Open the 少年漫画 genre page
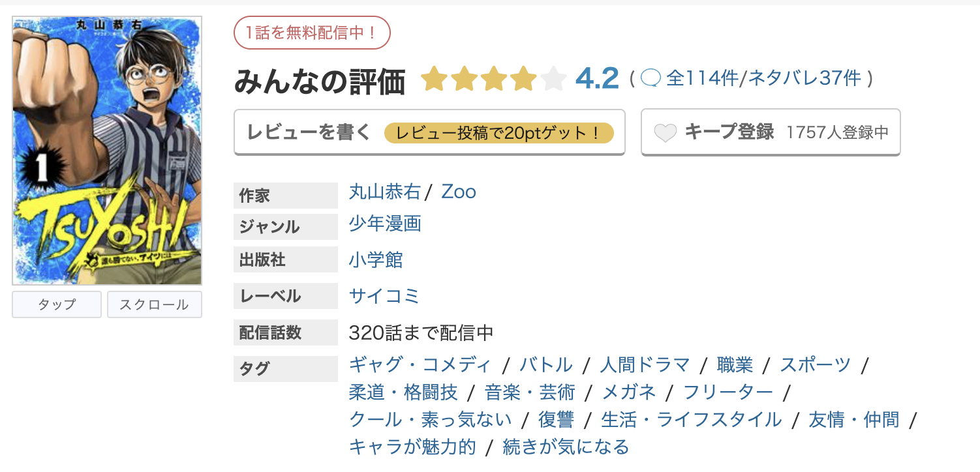 384,224
